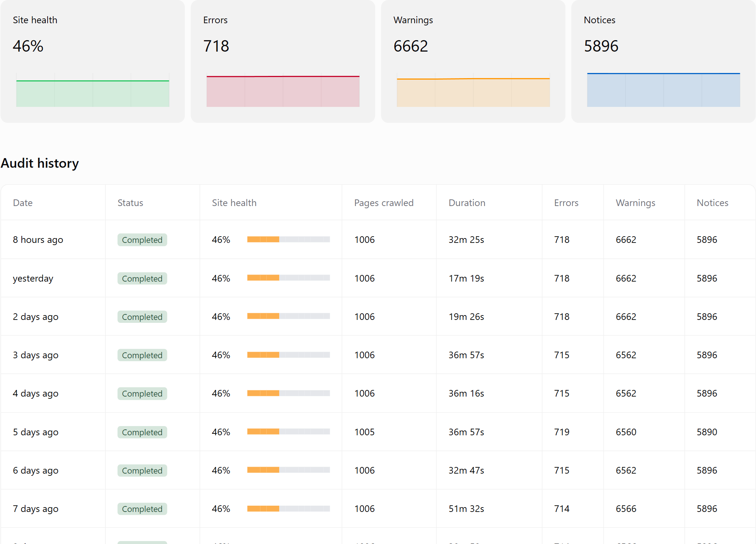
Task: Select the '4 days ago' audit date
Action: pos(35,394)
